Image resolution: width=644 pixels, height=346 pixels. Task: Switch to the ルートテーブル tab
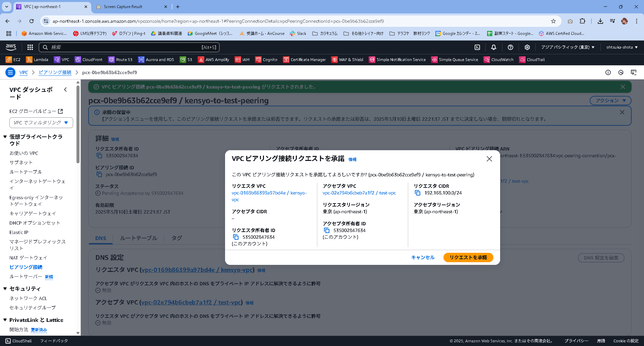coord(138,238)
